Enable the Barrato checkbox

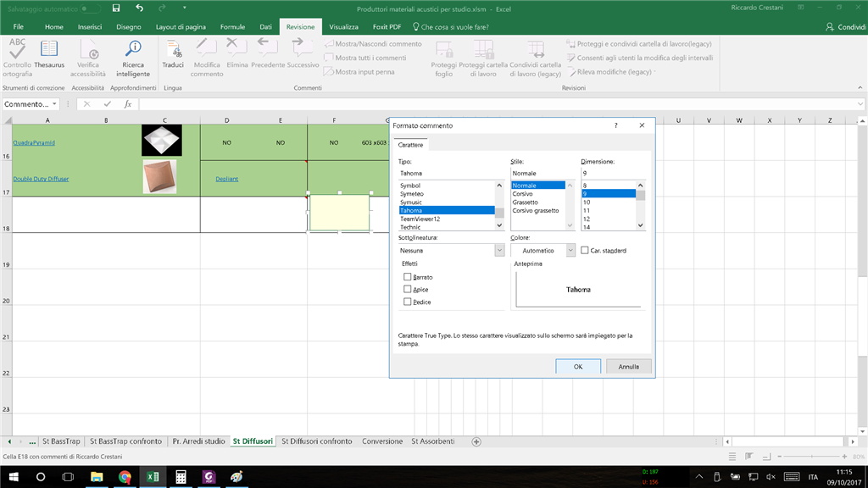pos(408,277)
